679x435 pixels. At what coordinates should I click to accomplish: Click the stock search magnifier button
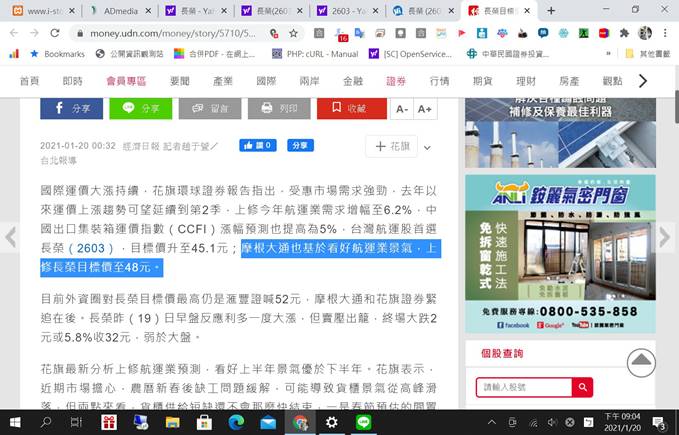[x=583, y=387]
